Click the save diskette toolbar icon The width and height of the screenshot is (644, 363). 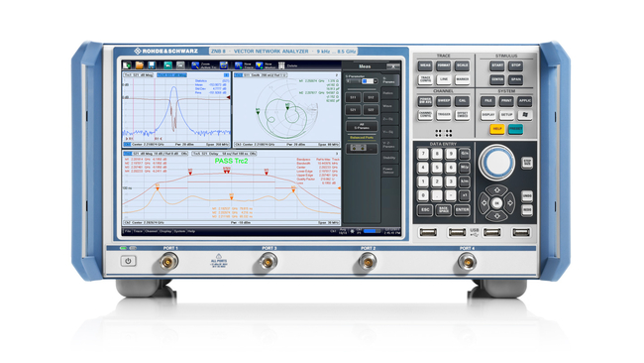pos(152,64)
